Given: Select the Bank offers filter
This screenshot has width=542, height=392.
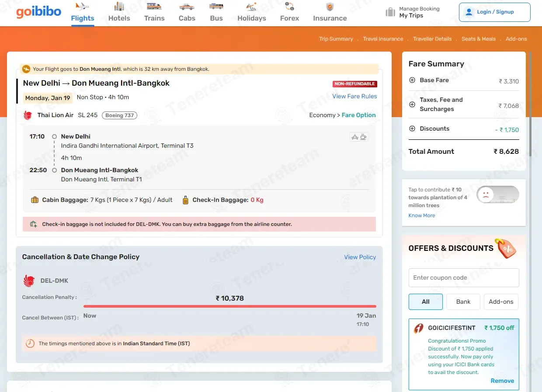Looking at the screenshot, I should (x=463, y=302).
